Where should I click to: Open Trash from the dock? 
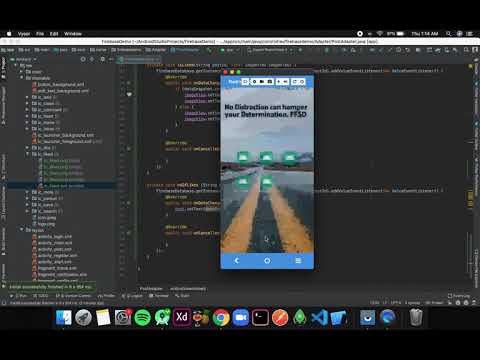point(416,317)
